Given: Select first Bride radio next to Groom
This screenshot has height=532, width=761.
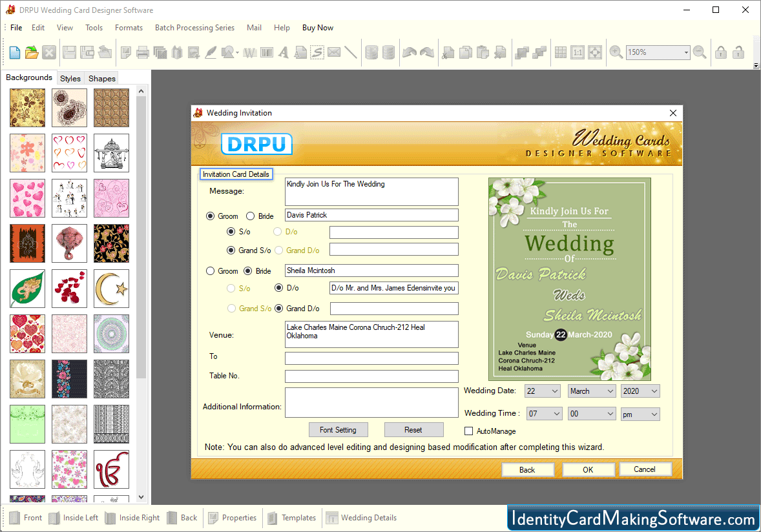Looking at the screenshot, I should click(251, 216).
